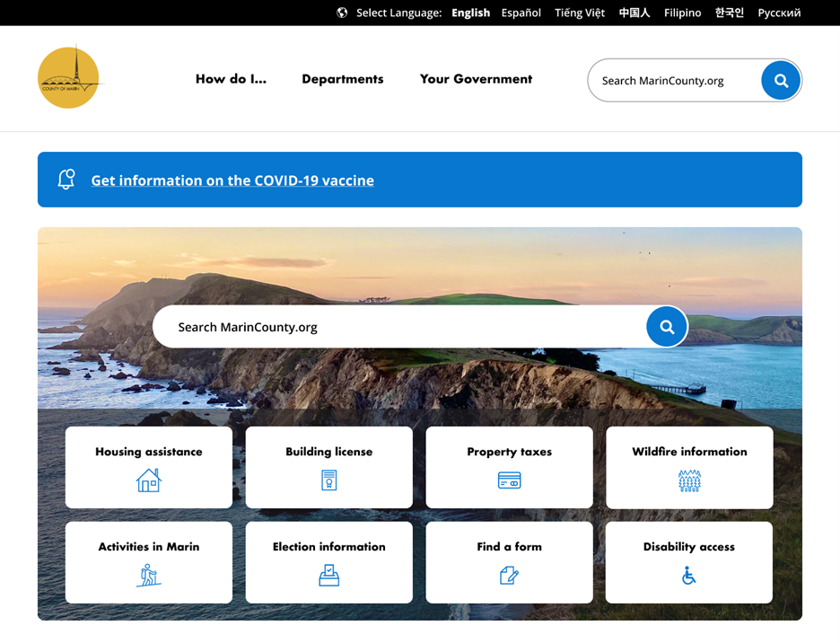Open the Wildfire information card title
The image size is (840, 643).
689,452
